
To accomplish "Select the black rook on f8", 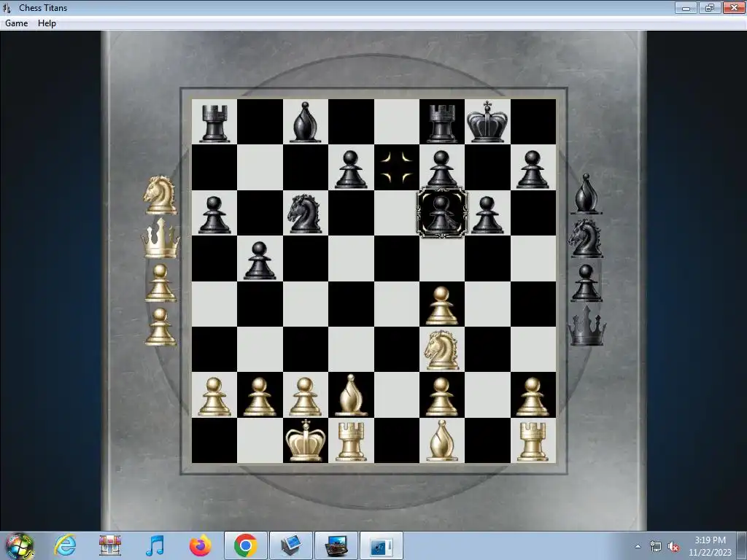I will pos(442,124).
